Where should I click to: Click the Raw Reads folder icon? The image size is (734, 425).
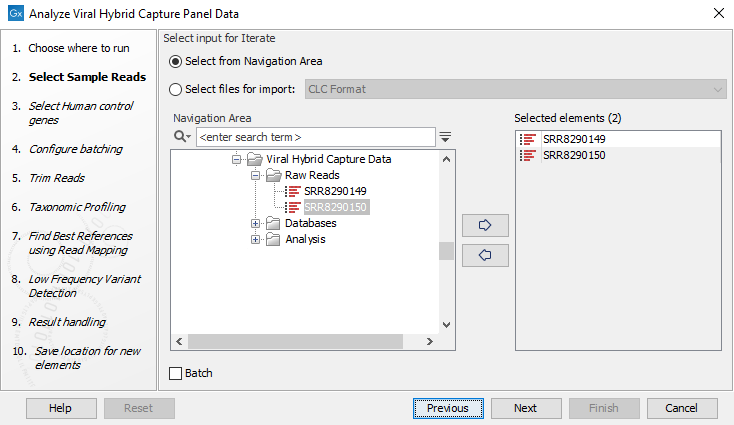(x=274, y=175)
